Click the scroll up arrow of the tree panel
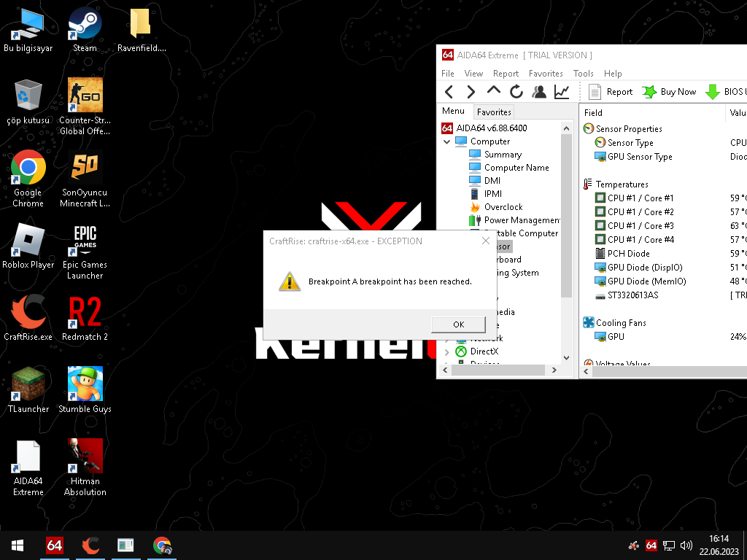Image resolution: width=747 pixels, height=560 pixels. [566, 128]
